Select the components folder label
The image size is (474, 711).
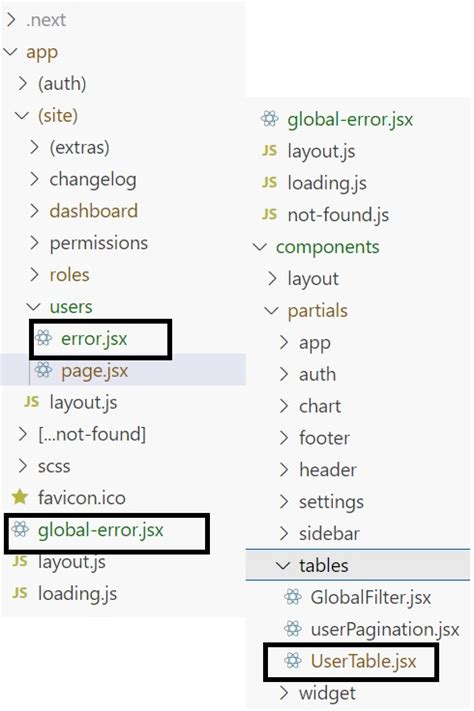(x=327, y=247)
